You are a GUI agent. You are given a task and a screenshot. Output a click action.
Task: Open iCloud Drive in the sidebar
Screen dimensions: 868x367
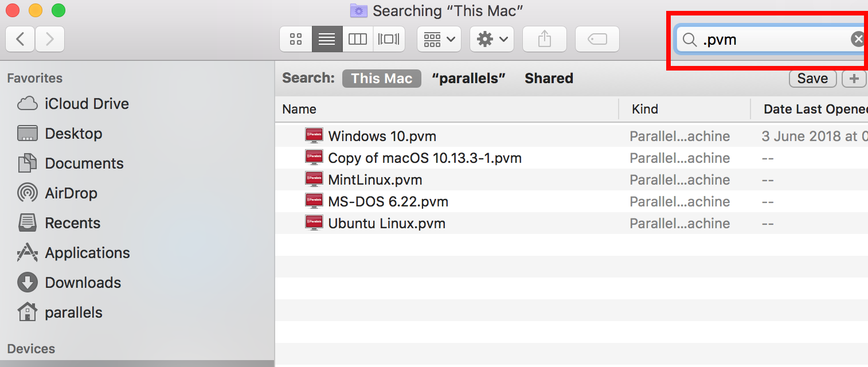73,104
